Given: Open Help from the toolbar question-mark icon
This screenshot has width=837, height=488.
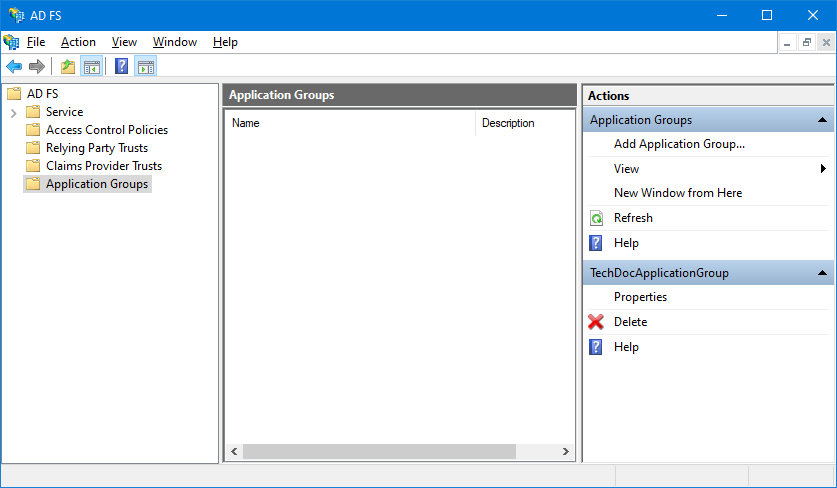Looking at the screenshot, I should tap(122, 67).
